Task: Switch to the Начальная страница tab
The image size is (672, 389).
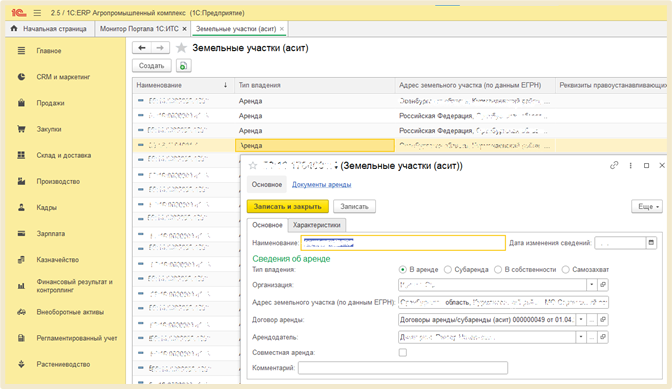Action: tap(50, 29)
